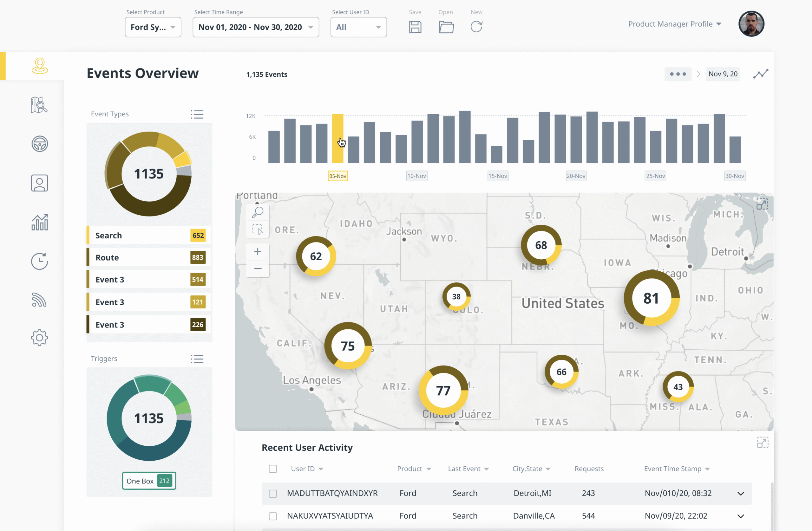The height and width of the screenshot is (531, 812).
Task: Open the bar chart analytics sidebar icon
Action: pyautogui.click(x=40, y=222)
